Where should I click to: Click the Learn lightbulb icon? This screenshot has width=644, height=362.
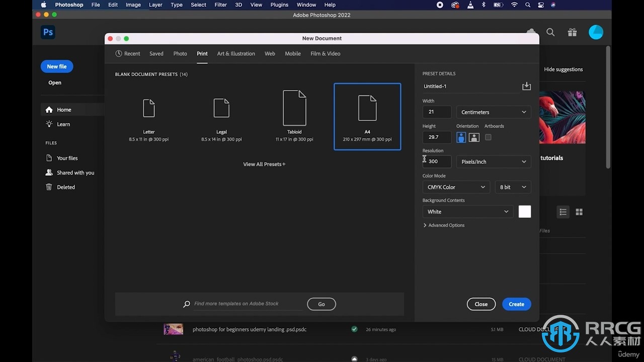coord(49,124)
